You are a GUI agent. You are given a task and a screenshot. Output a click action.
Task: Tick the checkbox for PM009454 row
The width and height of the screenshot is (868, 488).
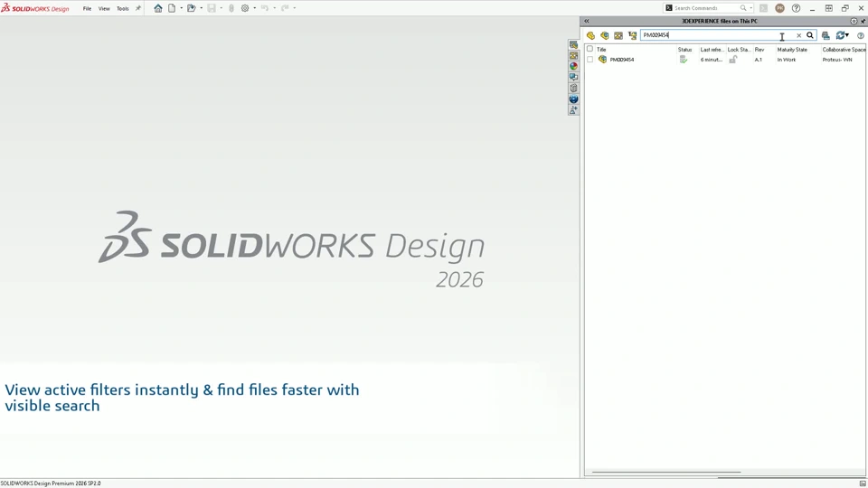pyautogui.click(x=590, y=60)
